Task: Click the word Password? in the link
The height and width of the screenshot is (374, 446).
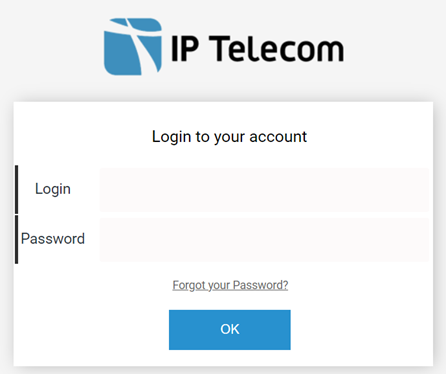Action: pyautogui.click(x=260, y=285)
